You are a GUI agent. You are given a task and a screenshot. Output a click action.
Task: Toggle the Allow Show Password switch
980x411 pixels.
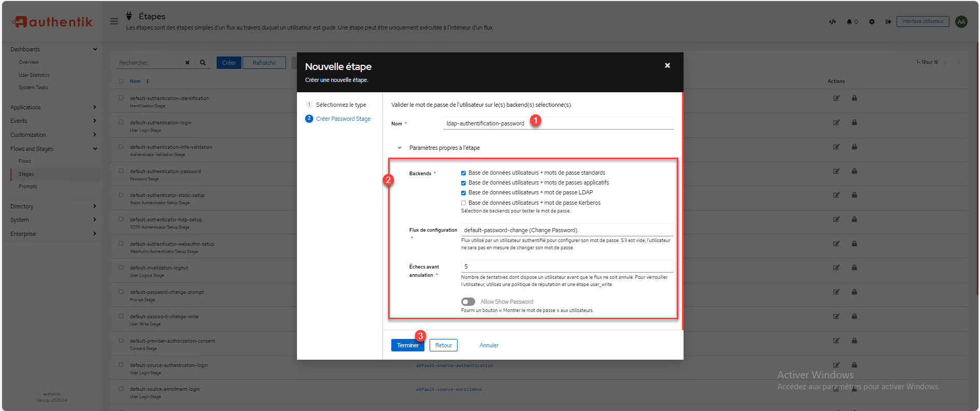[468, 302]
